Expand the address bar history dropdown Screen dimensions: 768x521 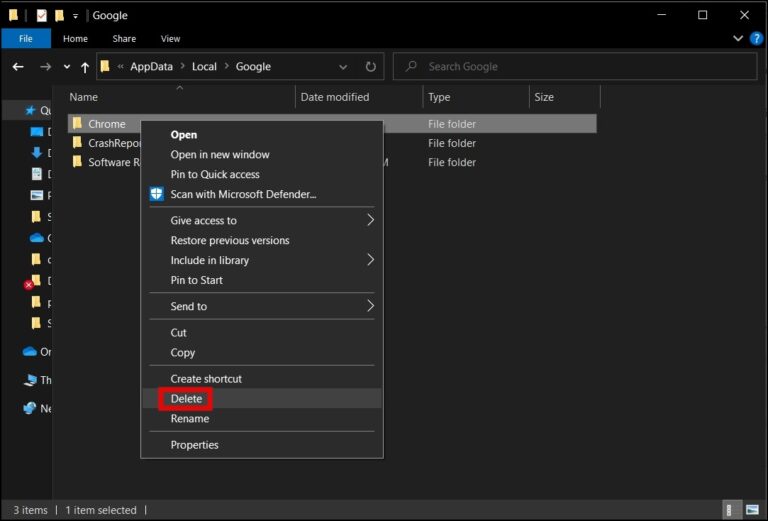(343, 67)
